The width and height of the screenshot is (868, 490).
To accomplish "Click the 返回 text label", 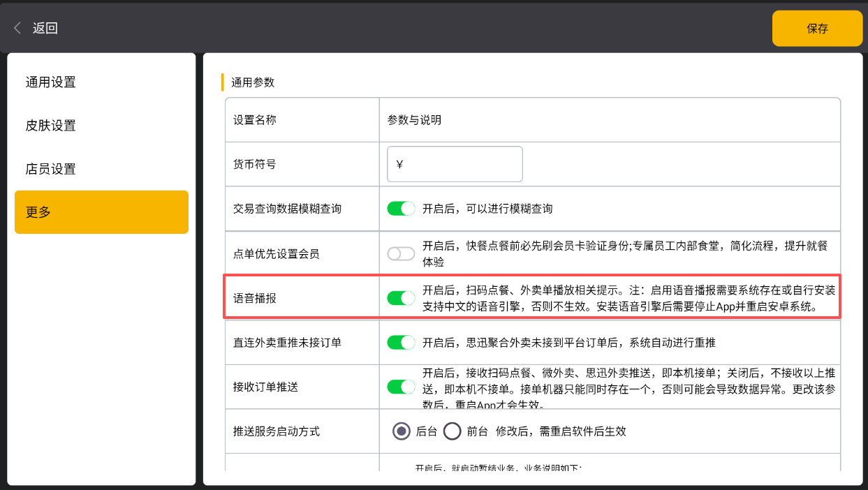I will point(45,28).
